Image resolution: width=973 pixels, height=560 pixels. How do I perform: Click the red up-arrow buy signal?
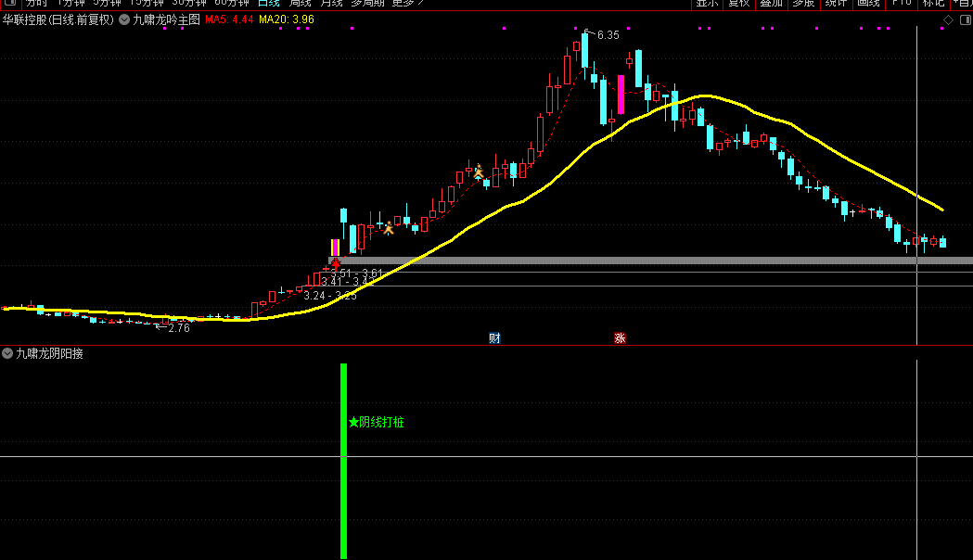pyautogui.click(x=335, y=263)
